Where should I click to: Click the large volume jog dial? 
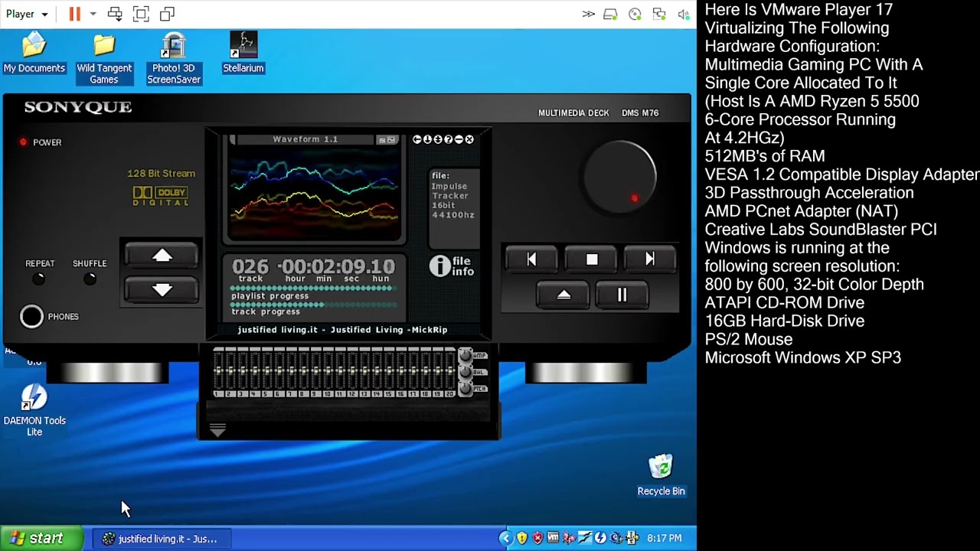coord(620,177)
